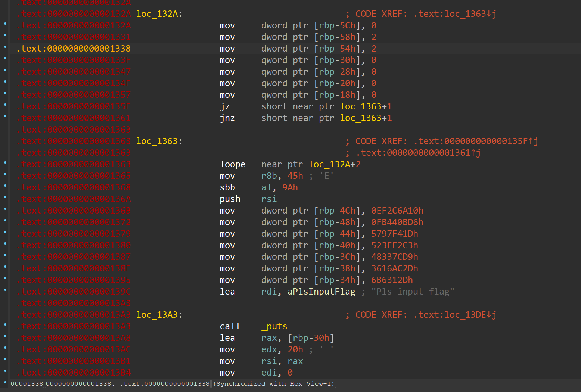Select constant 5797F41Dh
This screenshot has height=392, width=581.
395,234
